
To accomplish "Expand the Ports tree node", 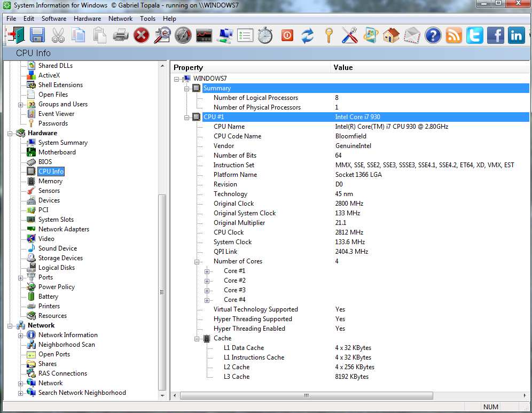I will click(x=20, y=278).
